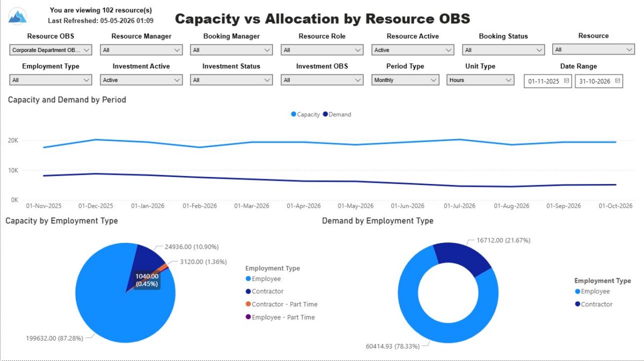Open the Period Type Monthly dropdown

point(405,80)
